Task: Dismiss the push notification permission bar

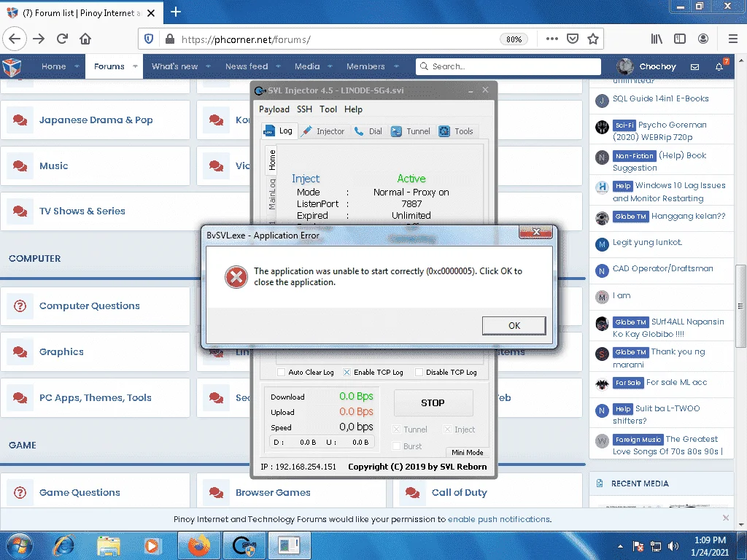Action: (x=726, y=518)
